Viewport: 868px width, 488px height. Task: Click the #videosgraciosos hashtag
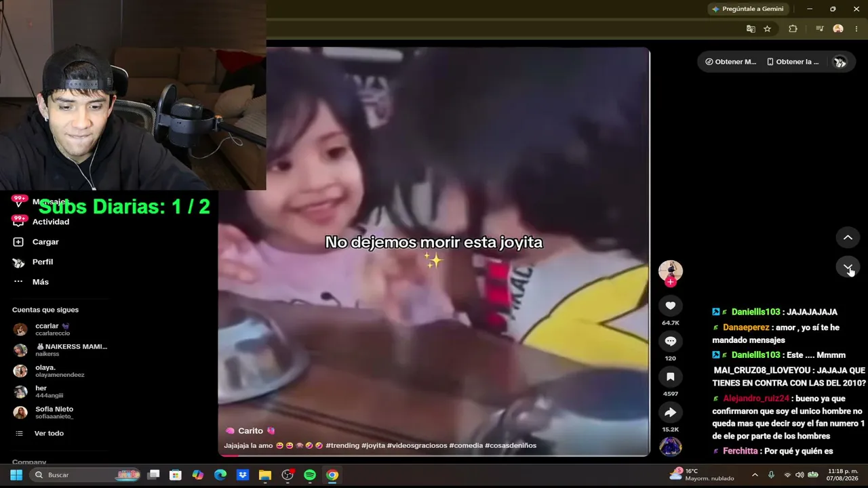417,445
